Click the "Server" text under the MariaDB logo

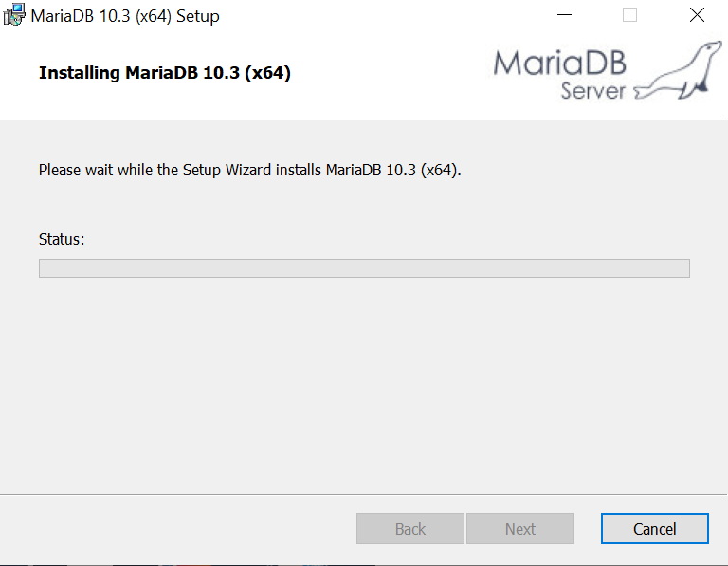coord(592,90)
